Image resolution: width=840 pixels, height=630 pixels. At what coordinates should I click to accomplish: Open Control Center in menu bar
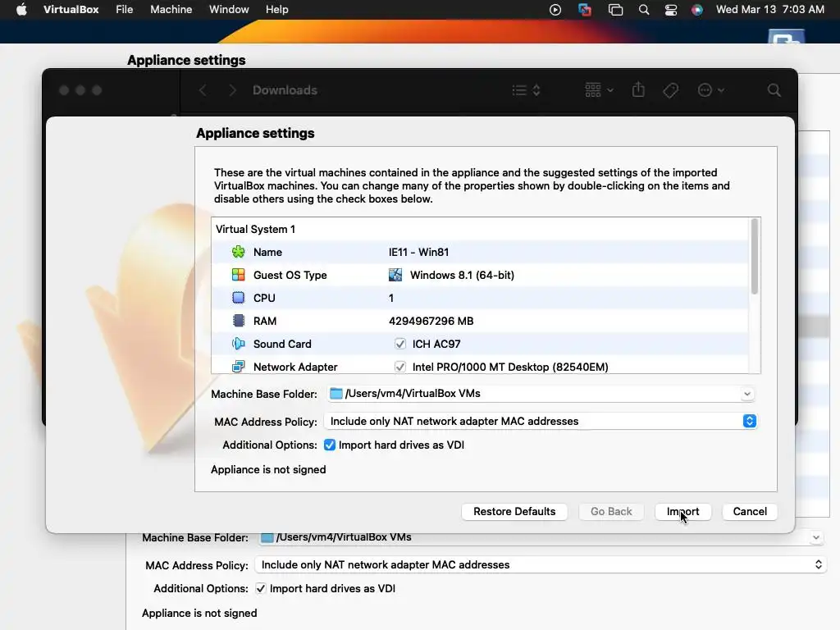click(671, 10)
